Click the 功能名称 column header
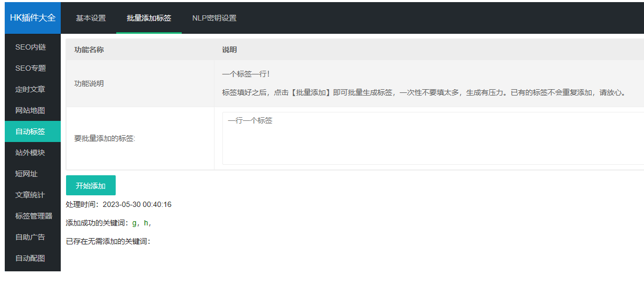 point(89,50)
